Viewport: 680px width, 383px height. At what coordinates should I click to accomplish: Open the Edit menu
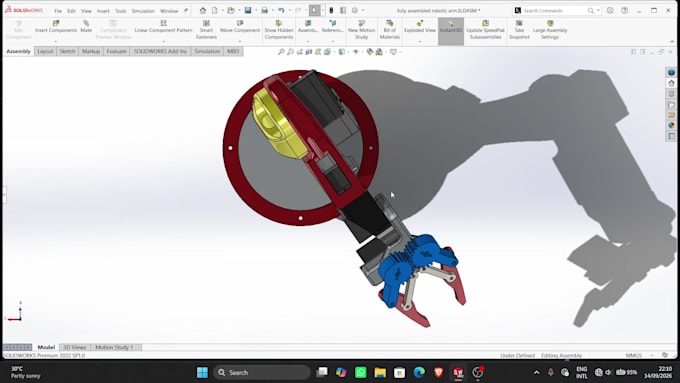(x=71, y=11)
